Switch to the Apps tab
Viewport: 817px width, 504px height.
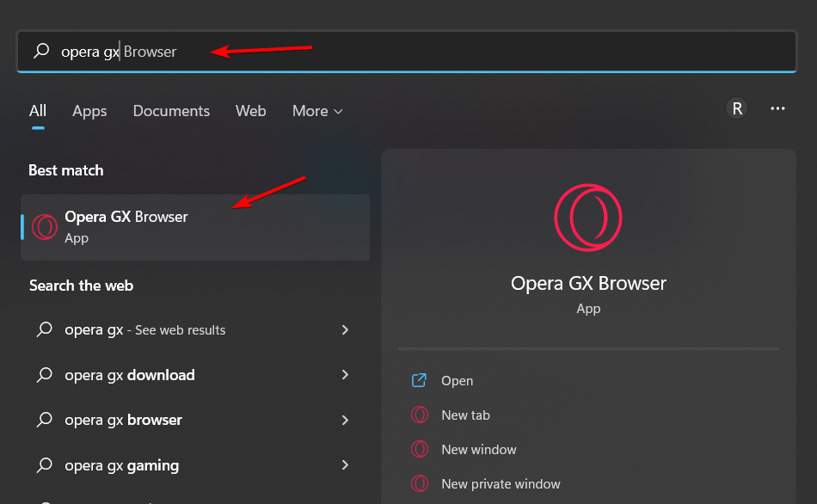tap(89, 111)
